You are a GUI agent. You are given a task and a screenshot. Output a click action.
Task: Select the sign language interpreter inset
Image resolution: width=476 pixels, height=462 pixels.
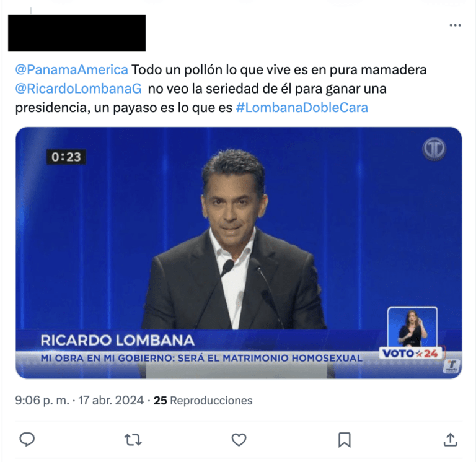(x=412, y=328)
